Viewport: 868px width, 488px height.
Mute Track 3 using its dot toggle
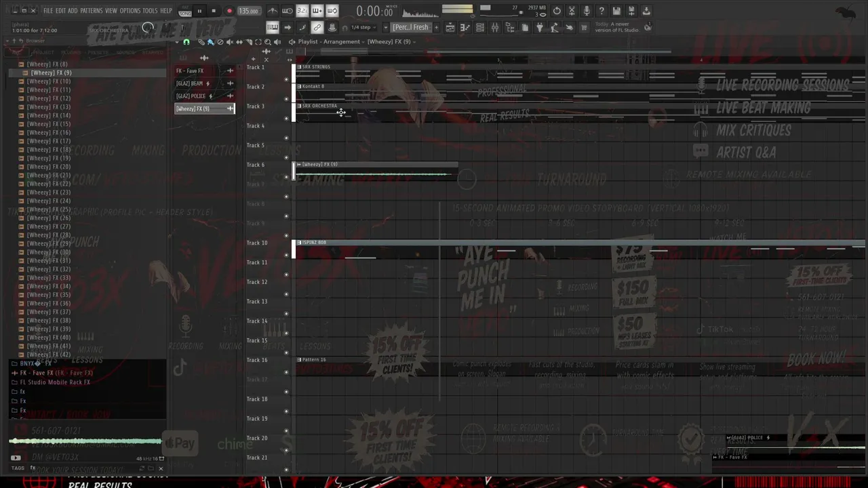pyautogui.click(x=286, y=118)
